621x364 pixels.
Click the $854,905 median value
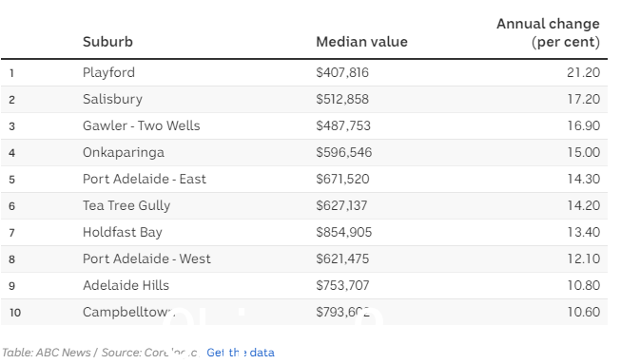coord(343,232)
